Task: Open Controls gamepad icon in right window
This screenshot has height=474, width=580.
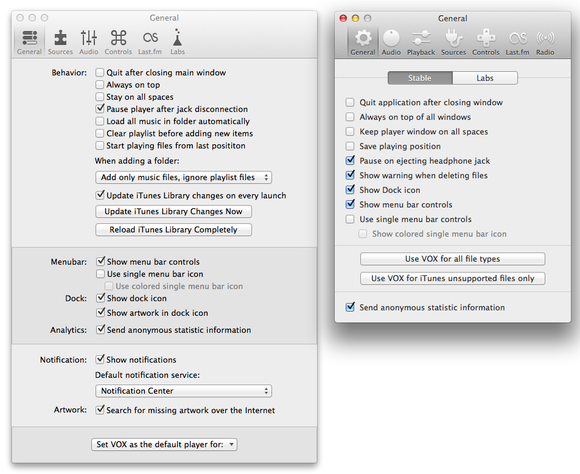Action: click(486, 42)
